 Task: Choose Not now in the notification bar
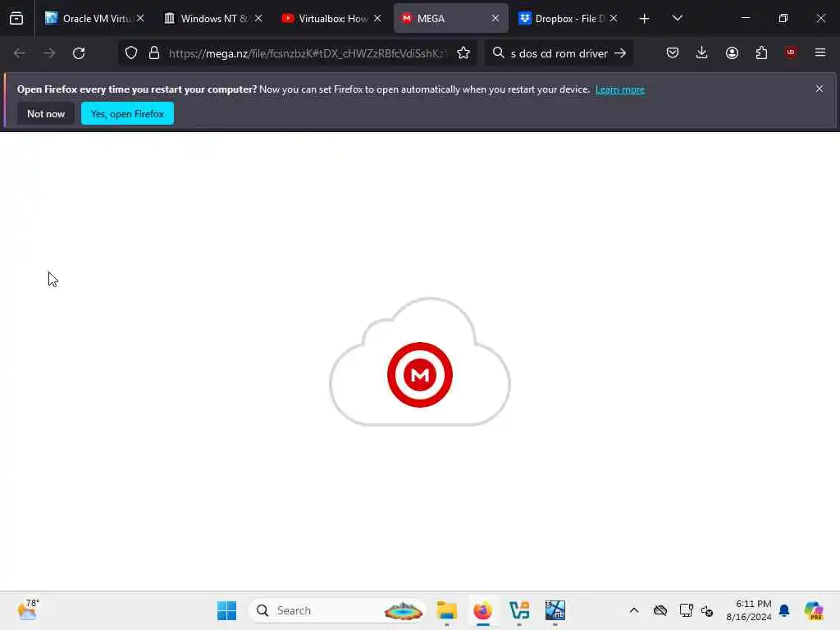pyautogui.click(x=46, y=113)
